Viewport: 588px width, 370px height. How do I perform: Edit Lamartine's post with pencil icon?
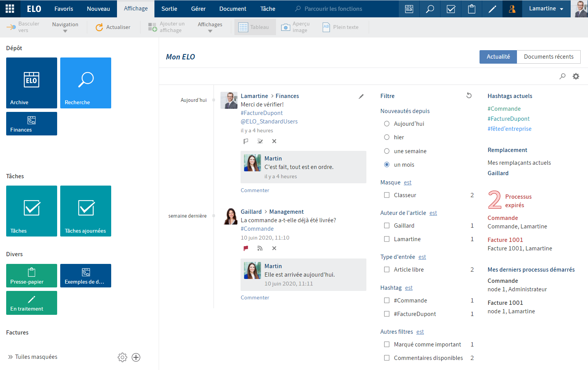point(361,96)
